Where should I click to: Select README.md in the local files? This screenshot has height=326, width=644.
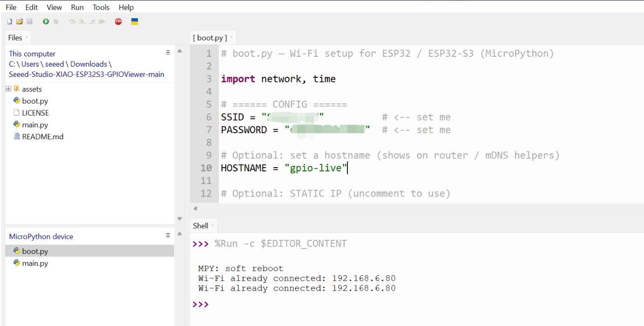tap(42, 137)
